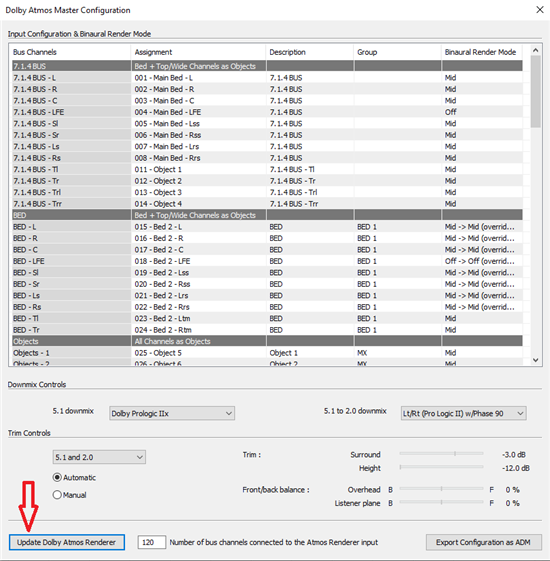Click the Surround trim slider

click(441, 454)
